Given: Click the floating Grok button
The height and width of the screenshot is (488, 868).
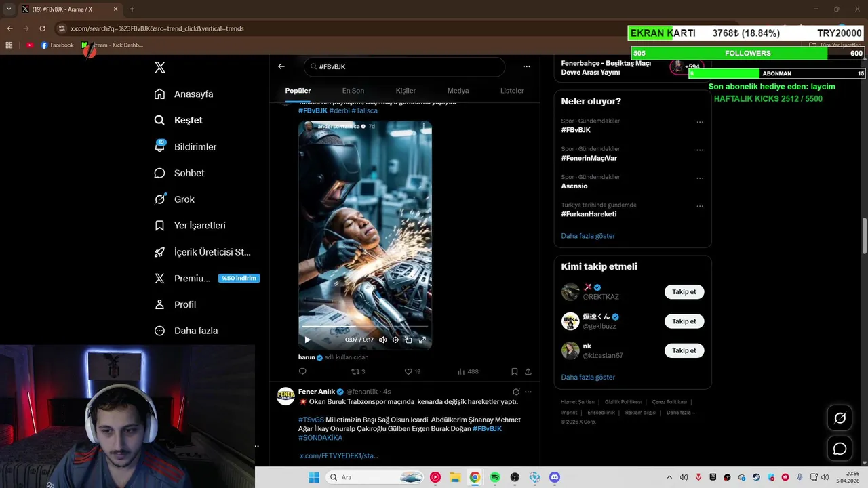Looking at the screenshot, I should point(840,418).
